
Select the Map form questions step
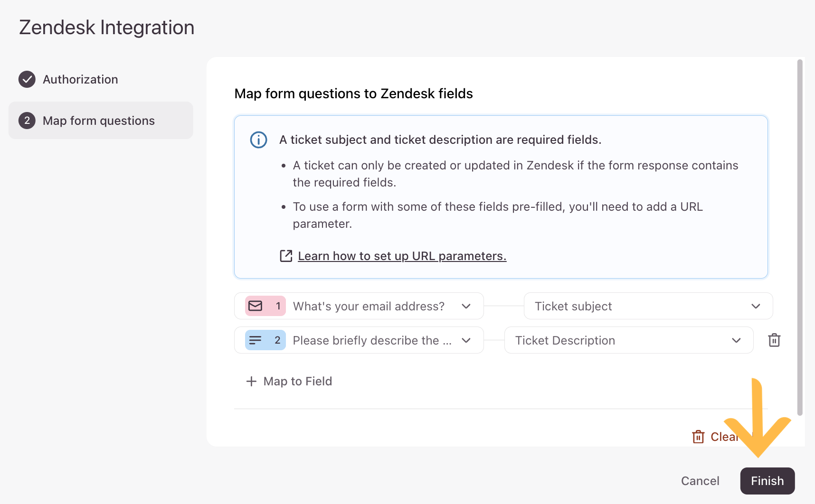99,121
